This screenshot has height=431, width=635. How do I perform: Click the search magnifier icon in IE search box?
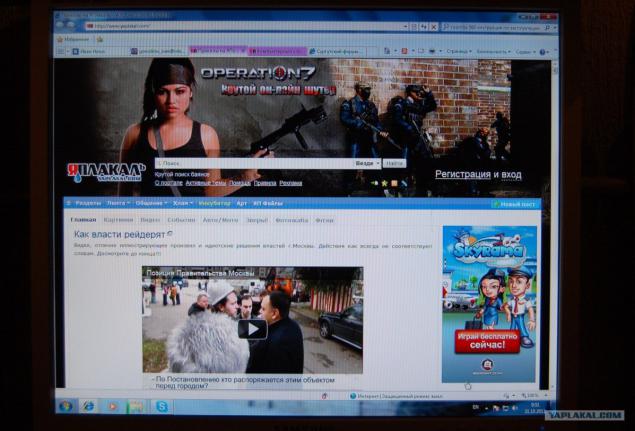click(547, 28)
